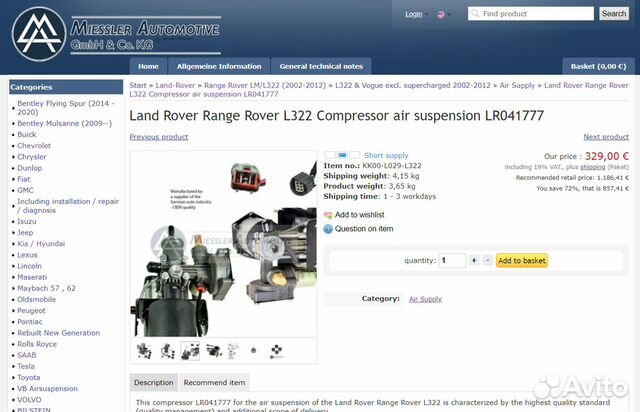640x412 pixels.
Task: Click the Air Supply category link
Action: click(425, 299)
